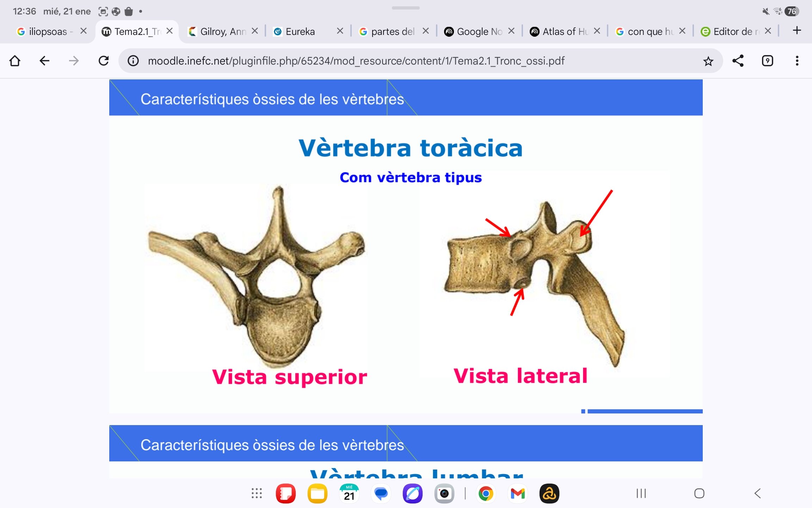Viewport: 812px width, 508px height.
Task: Open the Calendar app showing 21
Action: pos(349,493)
